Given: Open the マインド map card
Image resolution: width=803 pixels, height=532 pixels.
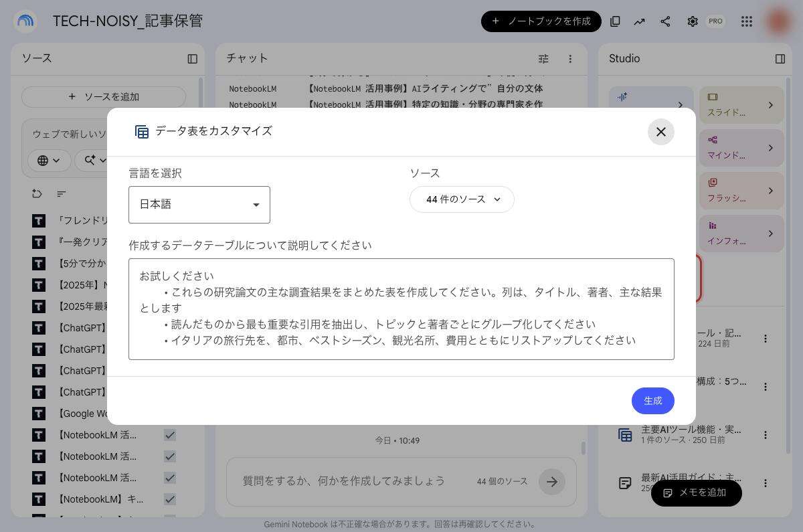Looking at the screenshot, I should point(741,148).
